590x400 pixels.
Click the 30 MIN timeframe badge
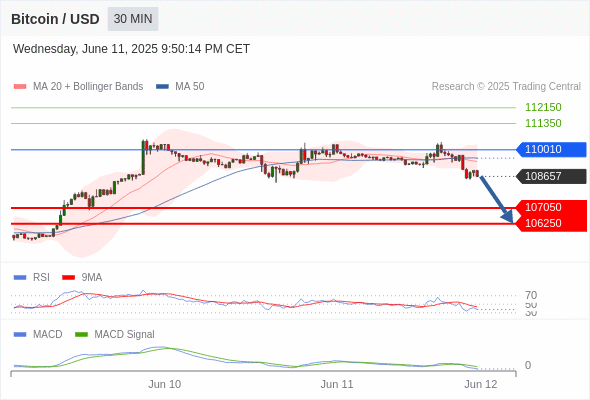click(x=133, y=19)
